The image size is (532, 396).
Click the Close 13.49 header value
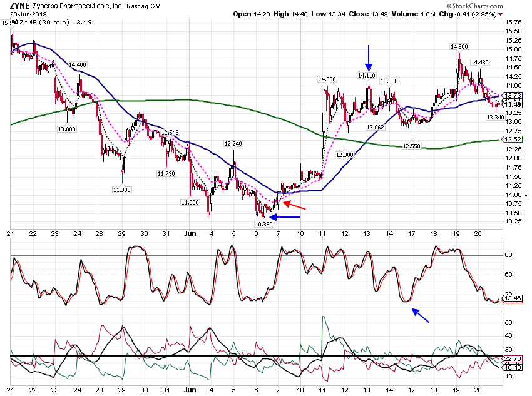(369, 14)
